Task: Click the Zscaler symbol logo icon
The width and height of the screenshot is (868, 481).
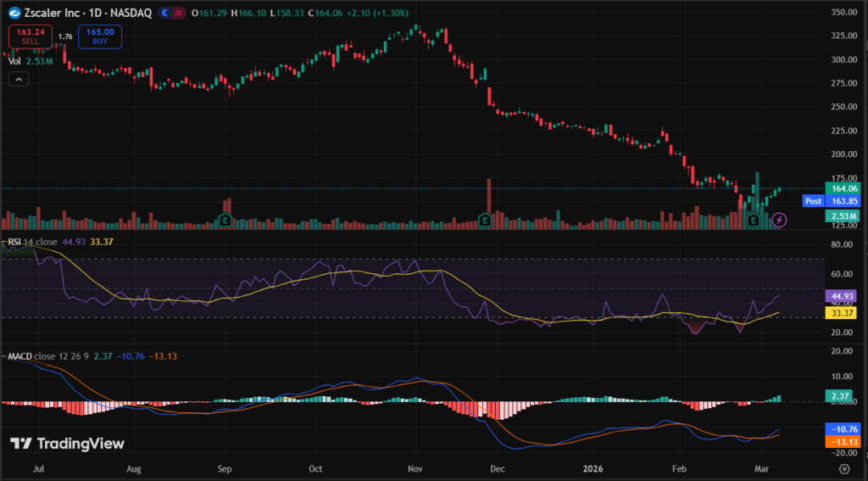Action: pyautogui.click(x=14, y=14)
